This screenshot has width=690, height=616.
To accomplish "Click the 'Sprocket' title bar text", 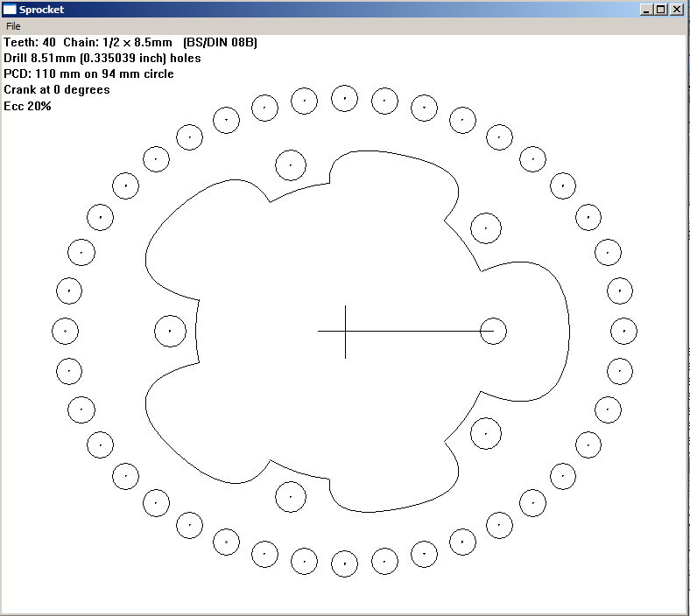I will (x=41, y=10).
